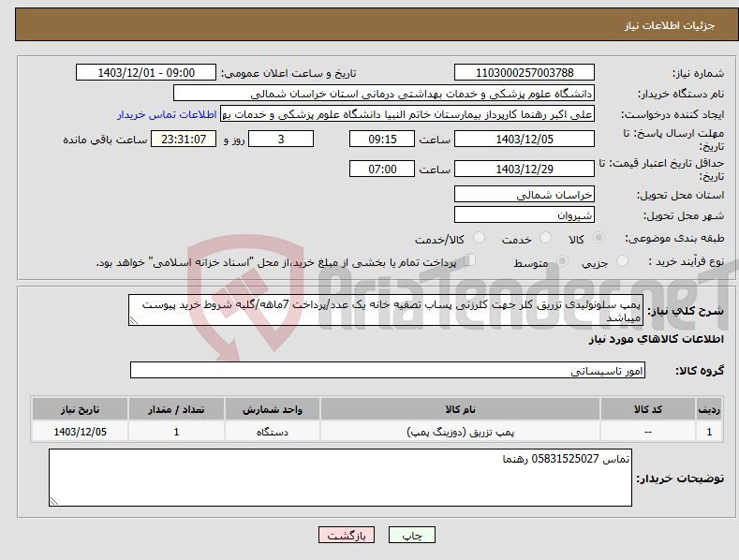This screenshot has width=739, height=560.
Task: Click the اطلاعات کالاهای مورد نیاز heading
Action: [656, 339]
